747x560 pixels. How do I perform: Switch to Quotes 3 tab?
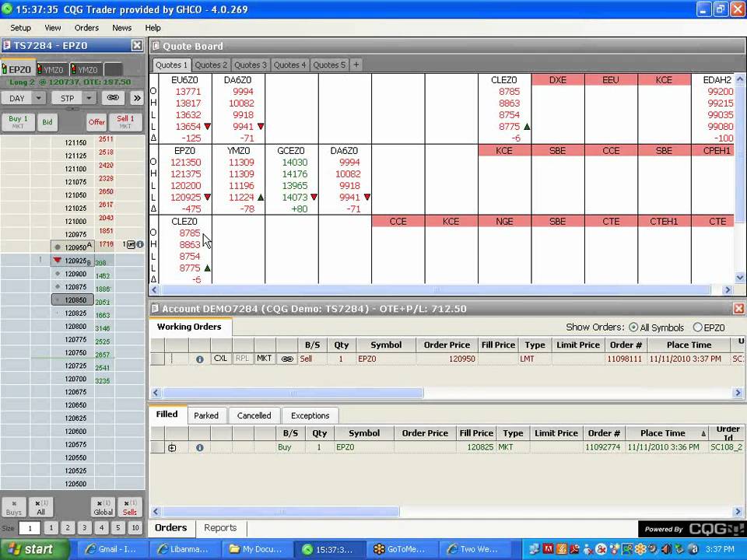pos(250,65)
